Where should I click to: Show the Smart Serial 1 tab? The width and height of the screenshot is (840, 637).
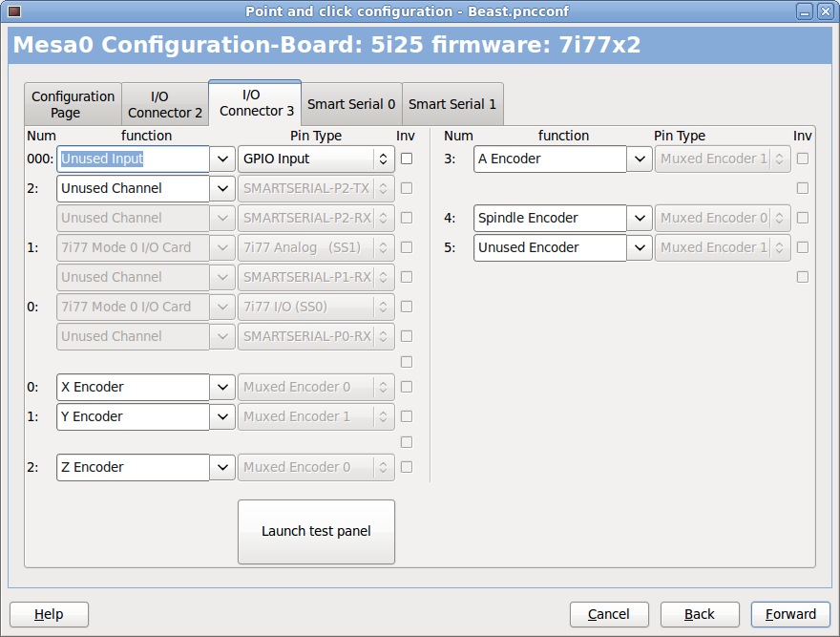coord(452,104)
